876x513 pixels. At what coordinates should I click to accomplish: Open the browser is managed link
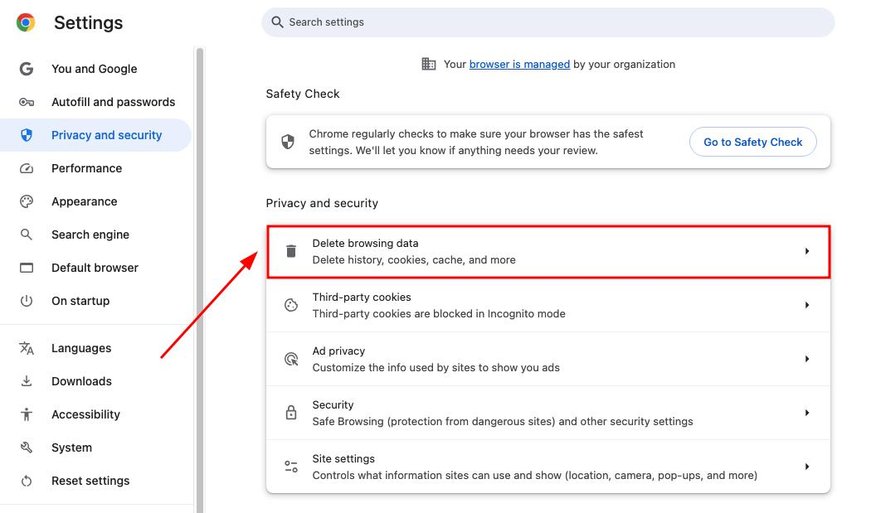[520, 64]
